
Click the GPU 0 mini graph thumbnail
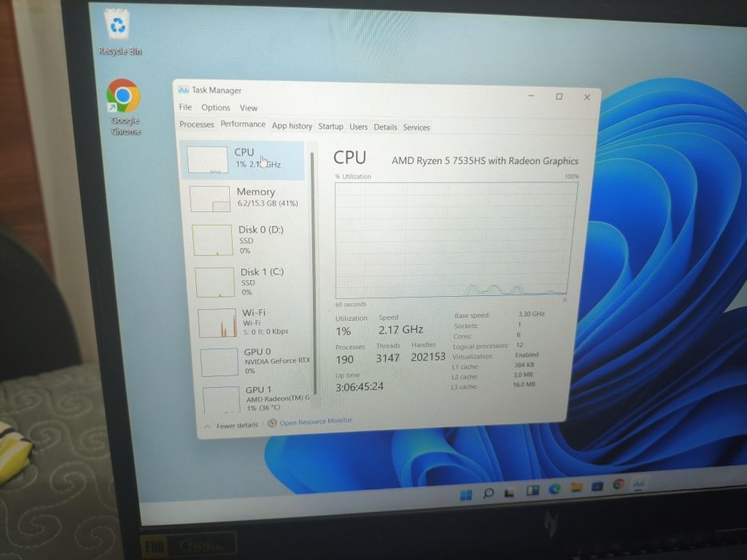click(x=219, y=362)
